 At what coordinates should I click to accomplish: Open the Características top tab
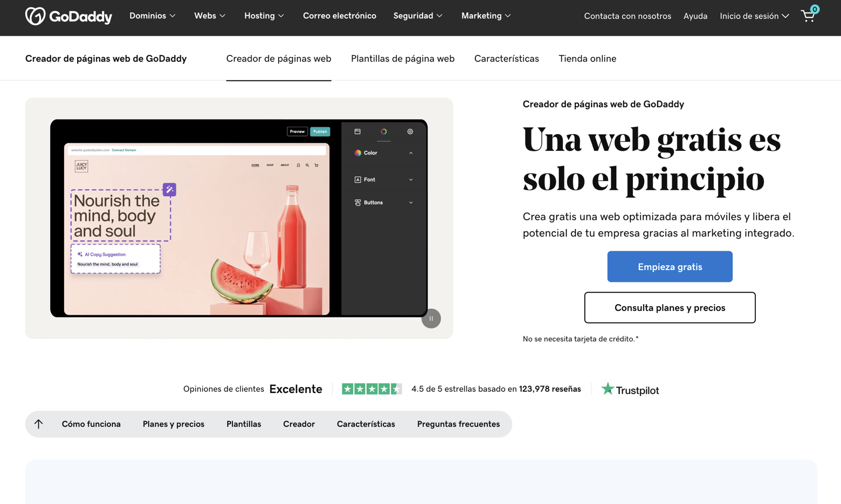507,59
